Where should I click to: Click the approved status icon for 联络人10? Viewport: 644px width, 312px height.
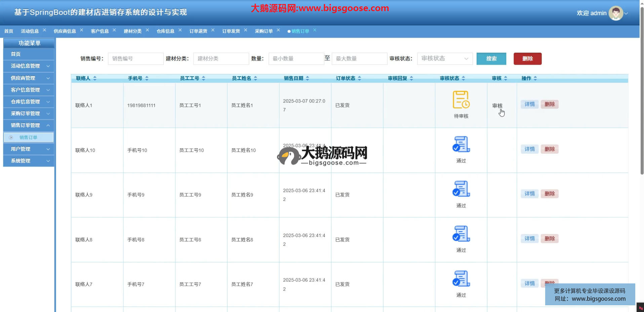click(x=461, y=145)
